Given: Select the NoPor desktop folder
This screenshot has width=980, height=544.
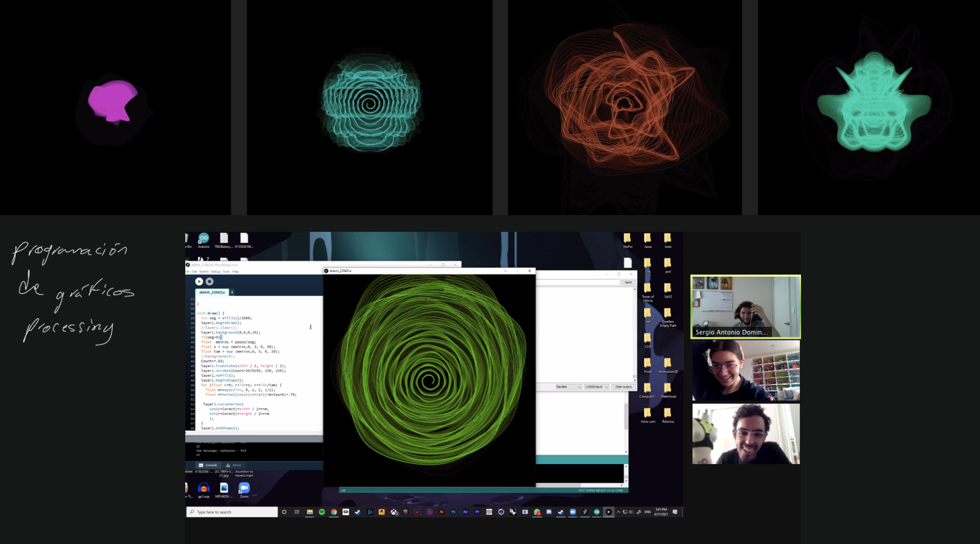Looking at the screenshot, I should (x=627, y=241).
